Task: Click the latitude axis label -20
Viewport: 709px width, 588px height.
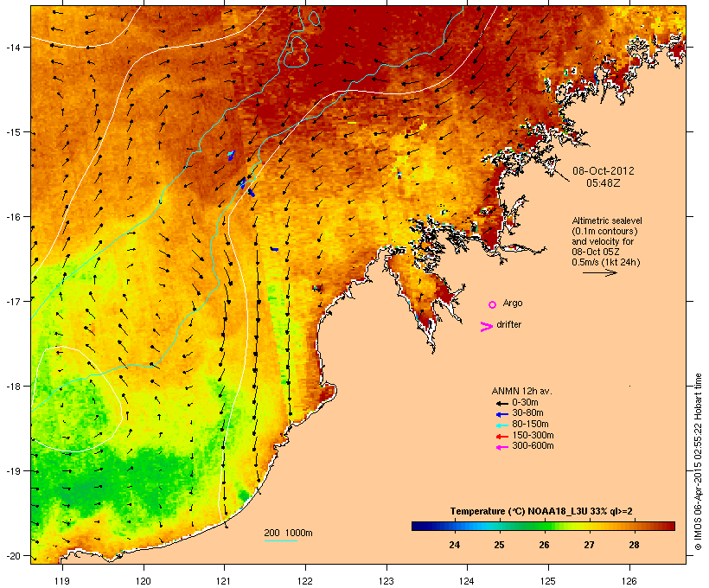Action: coord(12,556)
